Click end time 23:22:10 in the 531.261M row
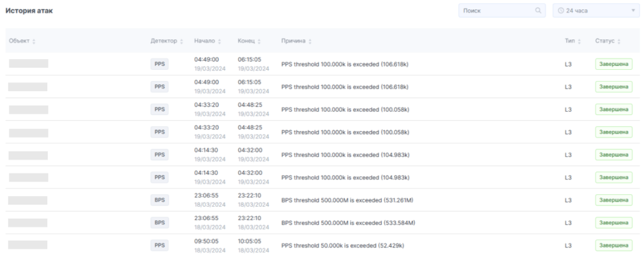 250,195
